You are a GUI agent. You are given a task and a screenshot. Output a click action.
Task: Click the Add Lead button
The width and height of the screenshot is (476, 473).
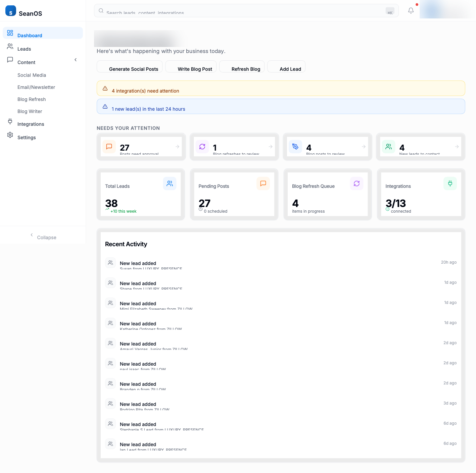[x=290, y=69]
